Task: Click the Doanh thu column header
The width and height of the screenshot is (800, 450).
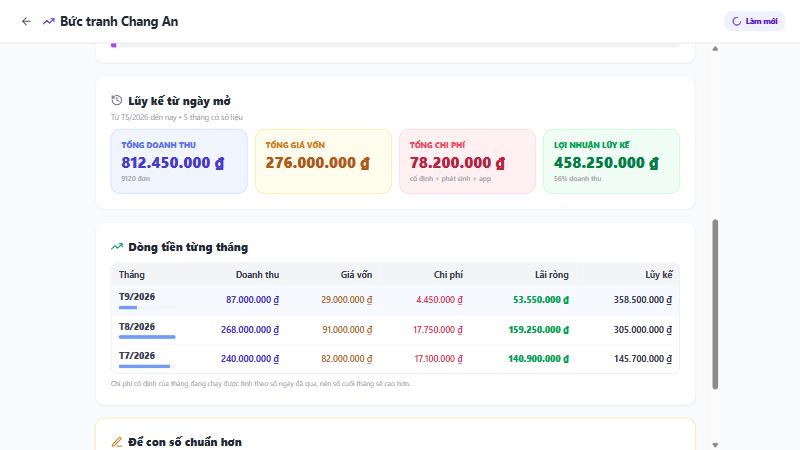Action: pyautogui.click(x=257, y=274)
